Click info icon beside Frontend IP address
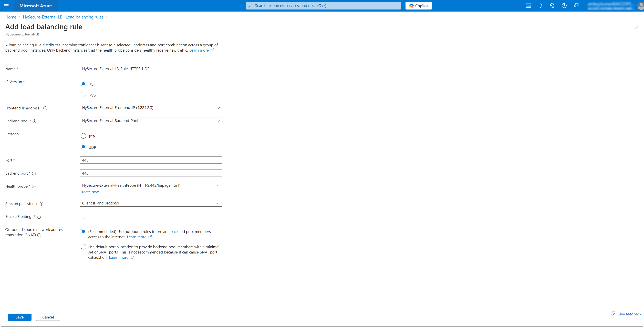The image size is (644, 328). coord(45,108)
